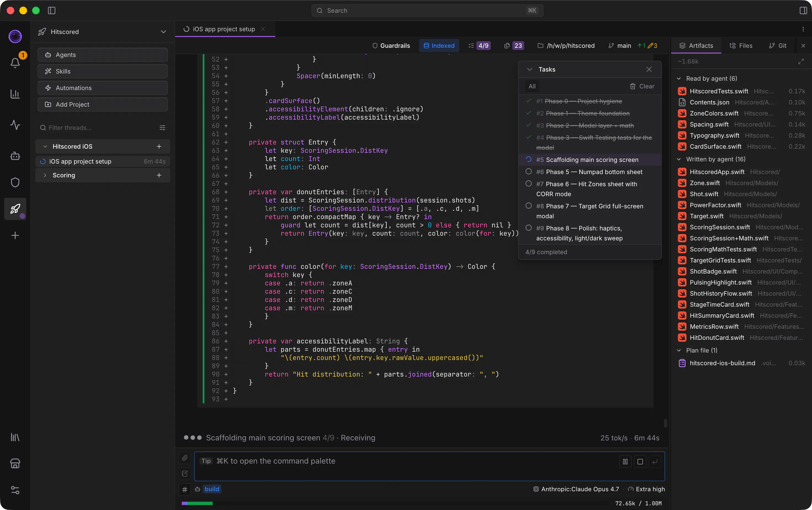Click the chat vertical scrollbar thumb

665,423
